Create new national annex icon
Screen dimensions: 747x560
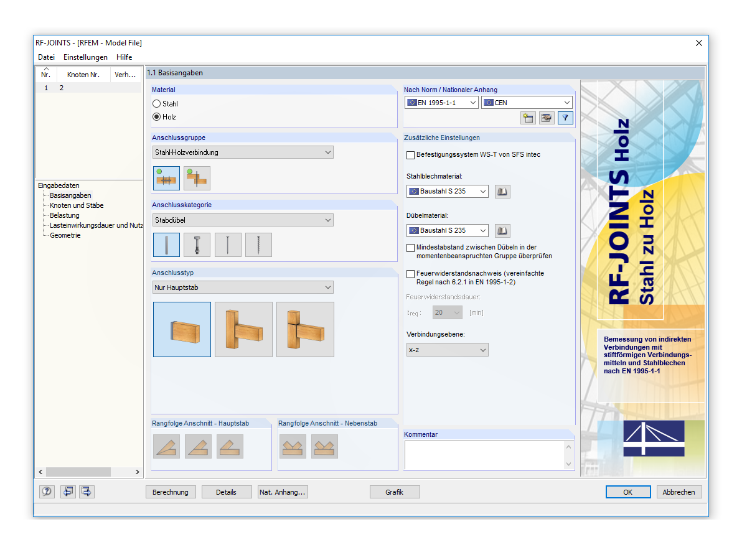tap(529, 118)
